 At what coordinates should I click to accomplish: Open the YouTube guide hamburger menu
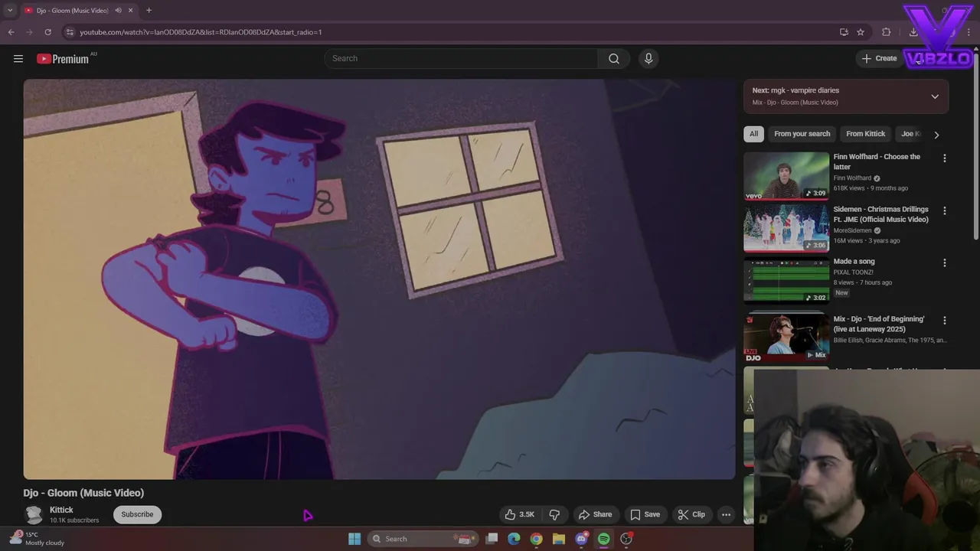(18, 59)
